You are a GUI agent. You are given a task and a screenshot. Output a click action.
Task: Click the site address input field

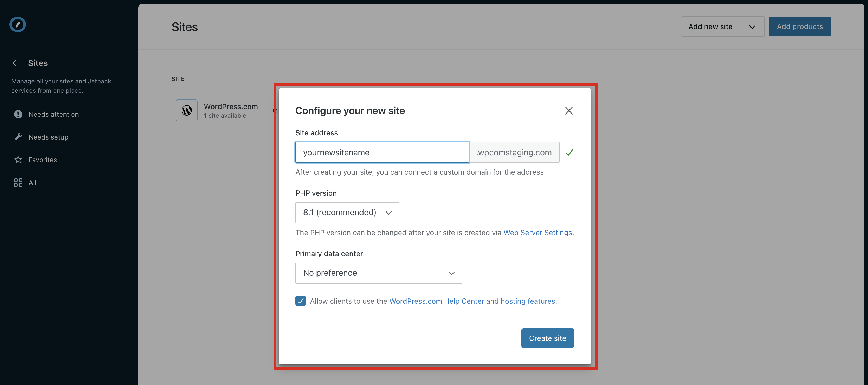pos(382,152)
